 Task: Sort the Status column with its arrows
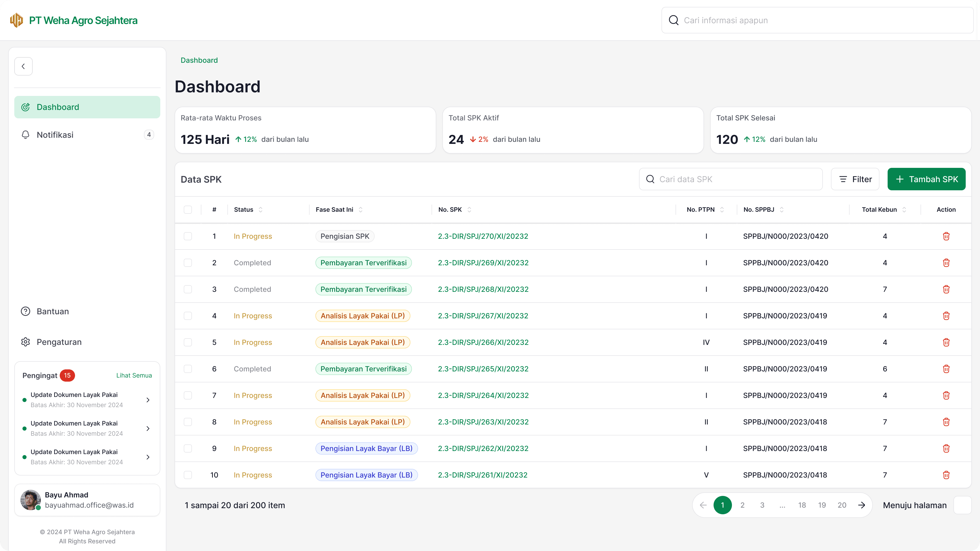click(x=261, y=209)
